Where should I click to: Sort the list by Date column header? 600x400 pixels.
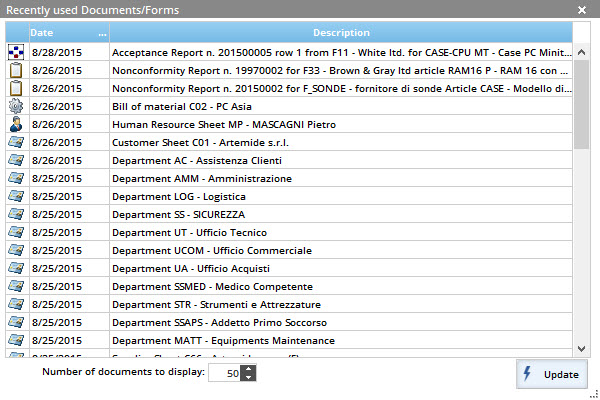[x=55, y=33]
